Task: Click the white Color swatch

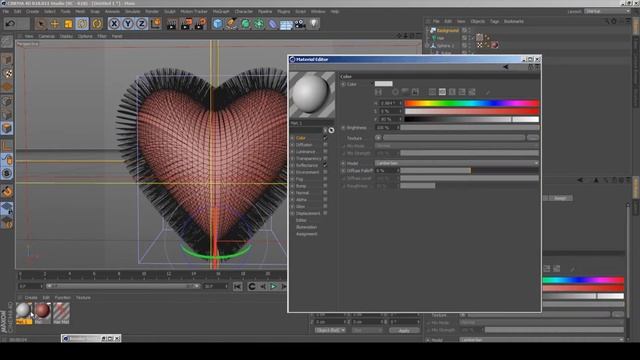Action: (x=383, y=84)
